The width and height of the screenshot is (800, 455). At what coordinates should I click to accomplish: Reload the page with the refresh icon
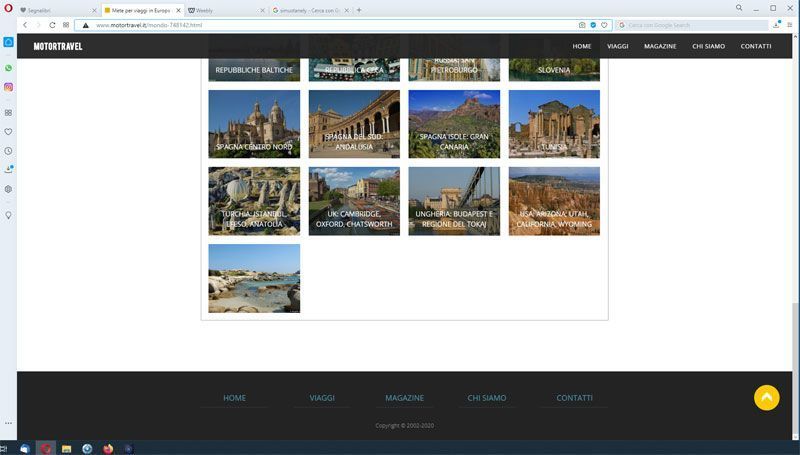point(52,25)
